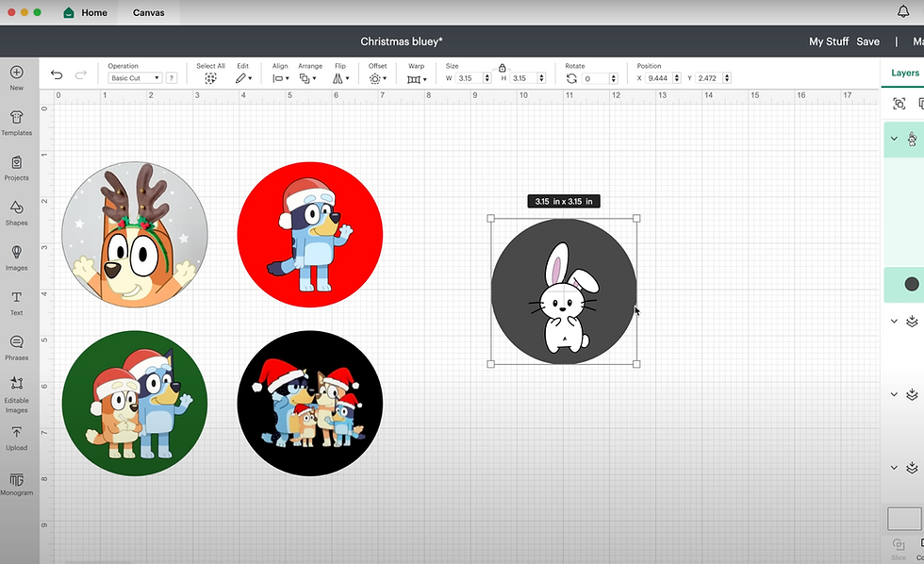Collapse the top bunny layer group
This screenshot has width=924, height=564.
pos(894,139)
